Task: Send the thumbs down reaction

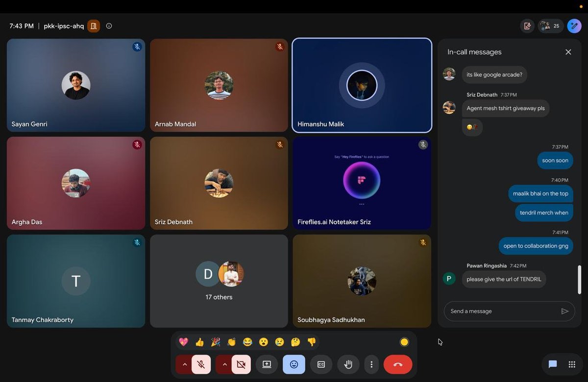Action: (312, 342)
